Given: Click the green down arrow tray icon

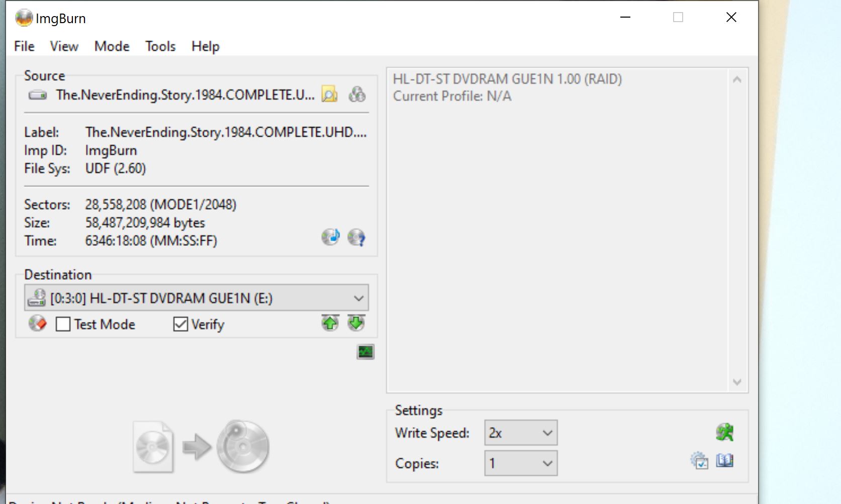Looking at the screenshot, I should (x=356, y=323).
